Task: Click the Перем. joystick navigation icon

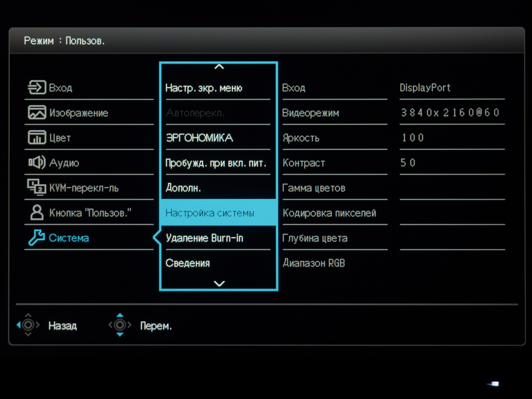Action: [120, 325]
